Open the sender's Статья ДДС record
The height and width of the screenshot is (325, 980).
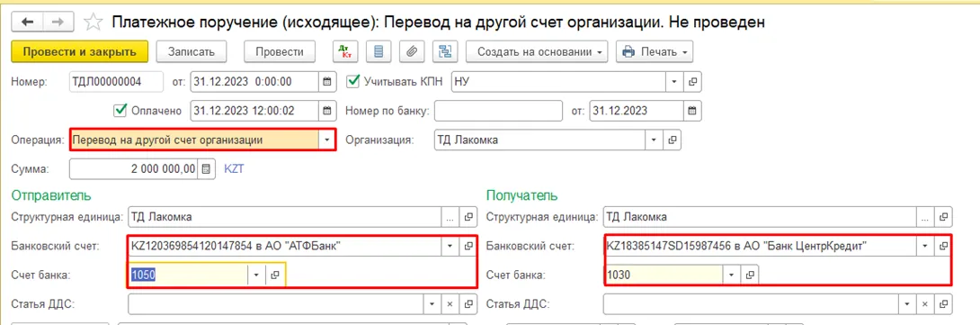click(x=468, y=303)
